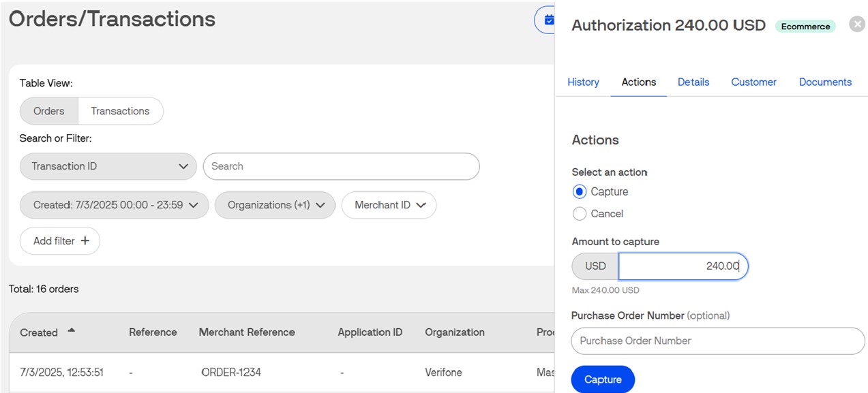This screenshot has width=868, height=393.
Task: Click the Verifone organization cell
Action: click(x=443, y=373)
